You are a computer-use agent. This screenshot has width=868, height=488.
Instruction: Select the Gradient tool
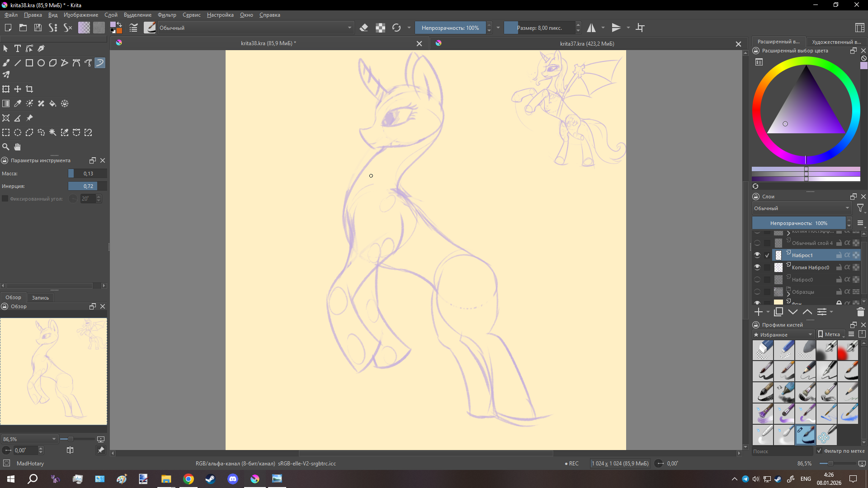click(6, 103)
